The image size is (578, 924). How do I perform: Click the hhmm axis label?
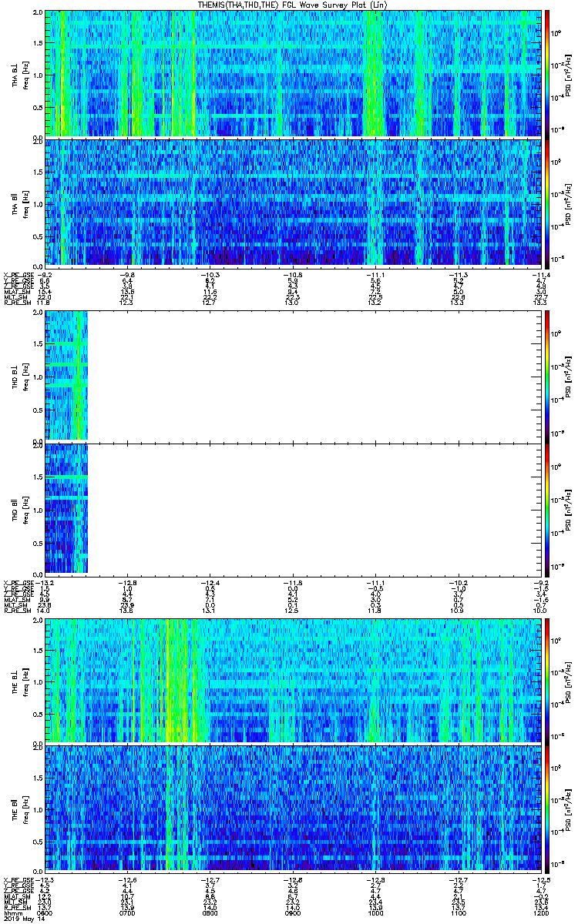[12, 913]
